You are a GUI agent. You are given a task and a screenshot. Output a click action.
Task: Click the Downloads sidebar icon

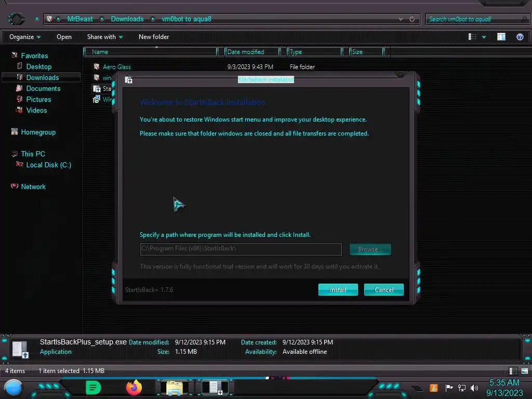(x=20, y=77)
